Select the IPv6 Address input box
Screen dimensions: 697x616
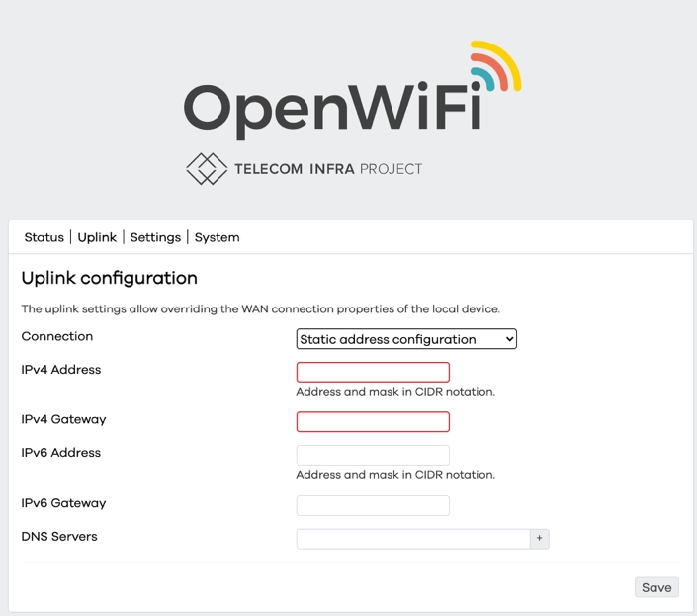373,455
